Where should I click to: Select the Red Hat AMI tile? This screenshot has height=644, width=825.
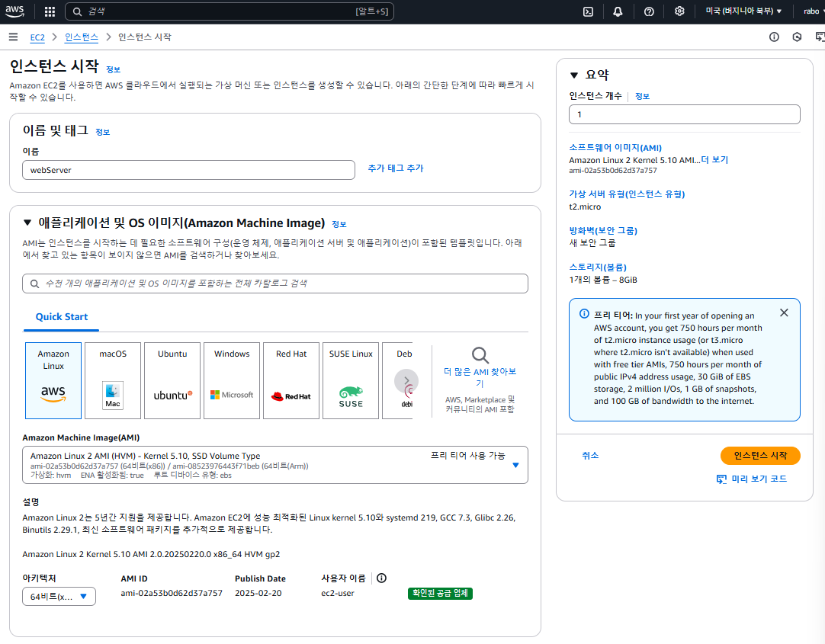(x=291, y=380)
